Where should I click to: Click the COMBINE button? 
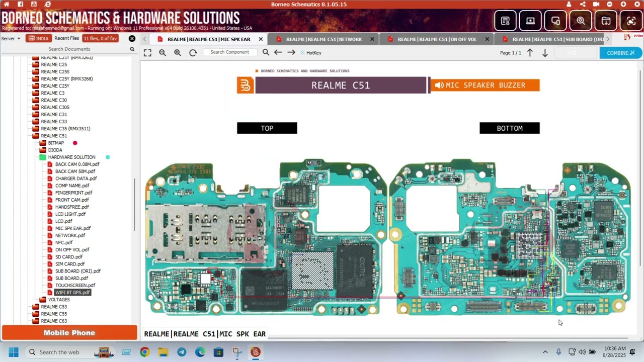(620, 53)
